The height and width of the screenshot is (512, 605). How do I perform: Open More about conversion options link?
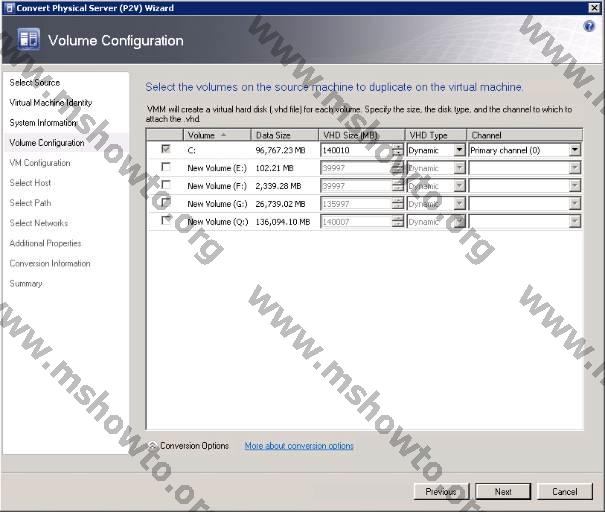tap(299, 446)
